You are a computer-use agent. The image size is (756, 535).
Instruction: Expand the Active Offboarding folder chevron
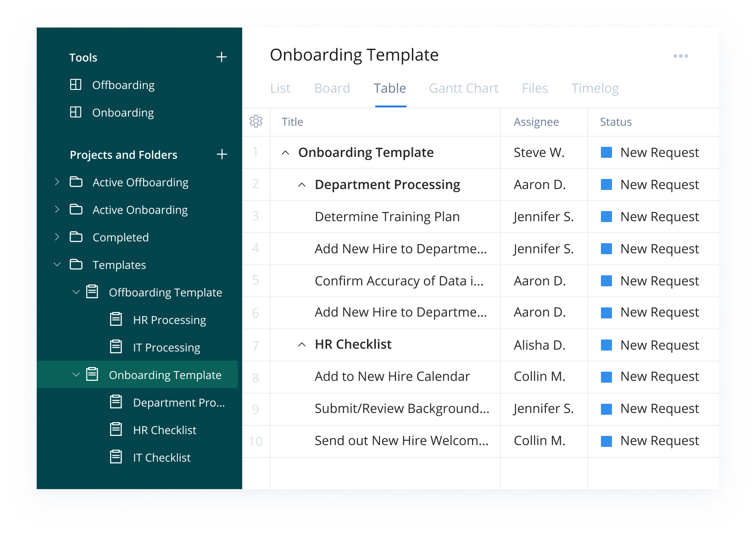[57, 182]
